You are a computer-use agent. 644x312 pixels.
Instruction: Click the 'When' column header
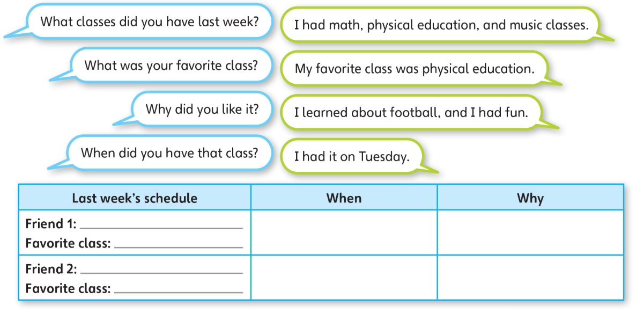coord(344,198)
